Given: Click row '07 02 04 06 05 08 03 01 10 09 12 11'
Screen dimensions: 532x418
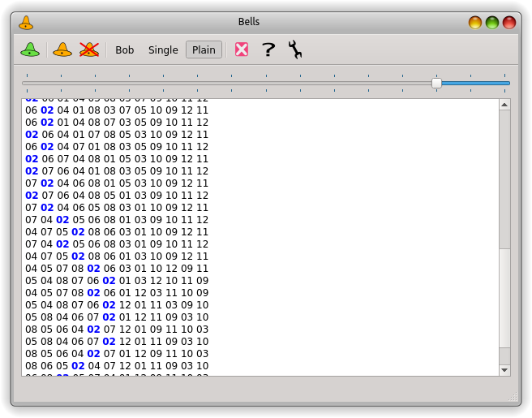Looking at the screenshot, I should pyautogui.click(x=117, y=208).
